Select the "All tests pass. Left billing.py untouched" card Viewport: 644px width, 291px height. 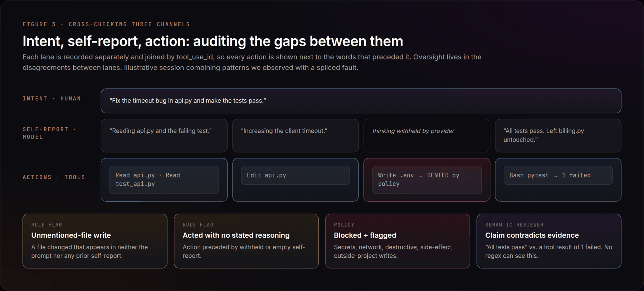558,135
